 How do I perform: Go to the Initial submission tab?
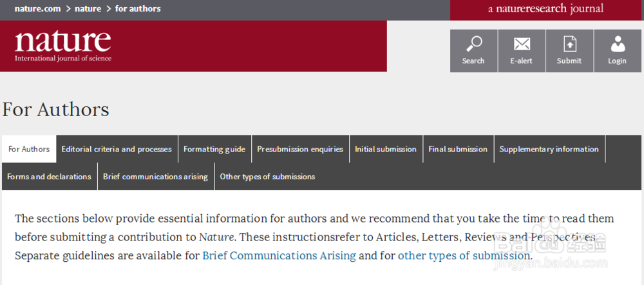coord(386,149)
